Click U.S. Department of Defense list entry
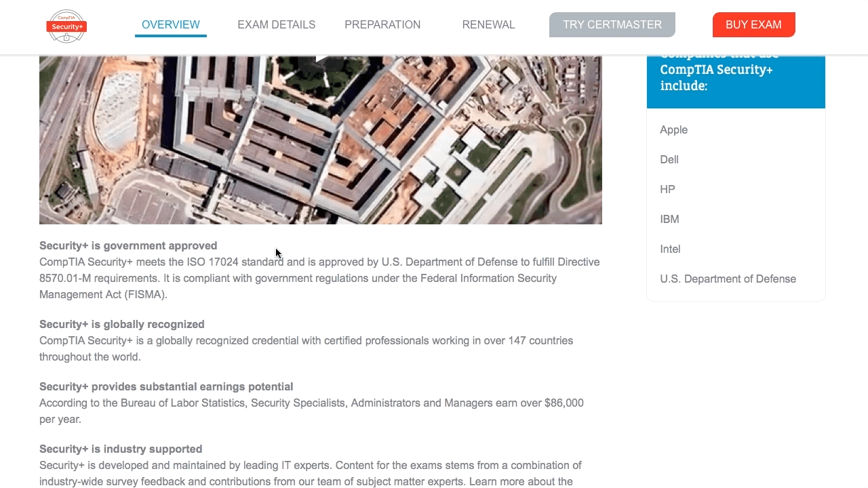 point(728,279)
